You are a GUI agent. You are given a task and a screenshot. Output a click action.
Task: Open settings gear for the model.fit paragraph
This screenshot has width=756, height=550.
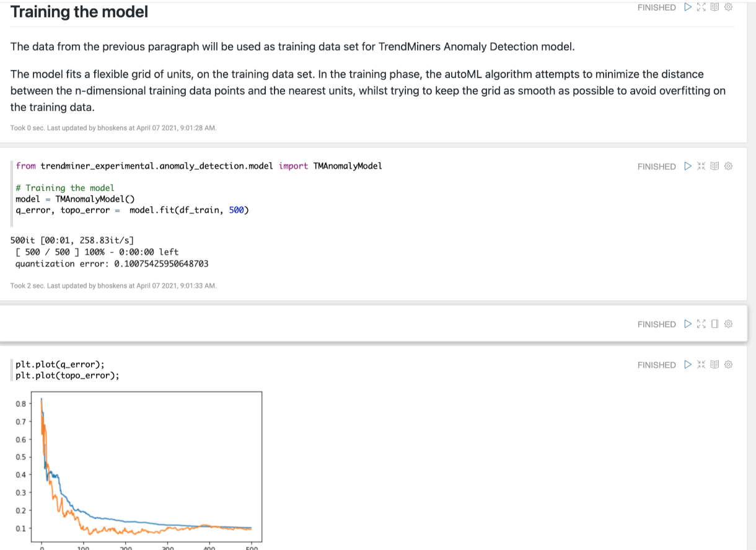729,166
